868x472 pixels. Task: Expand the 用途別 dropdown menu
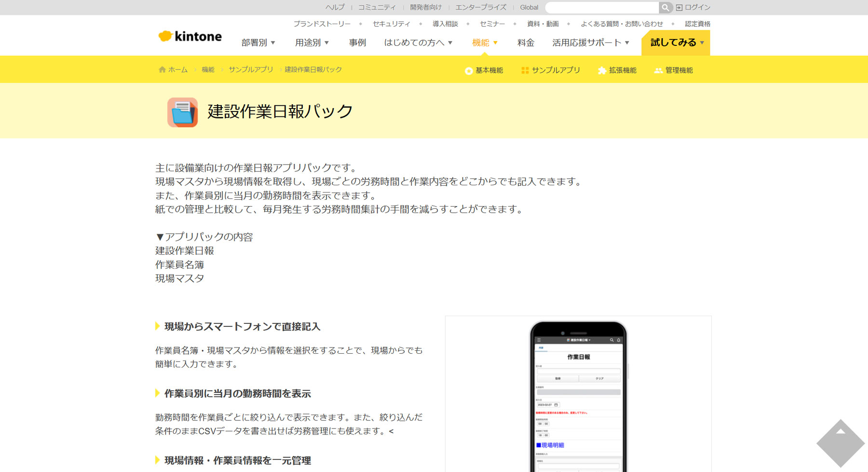(312, 42)
